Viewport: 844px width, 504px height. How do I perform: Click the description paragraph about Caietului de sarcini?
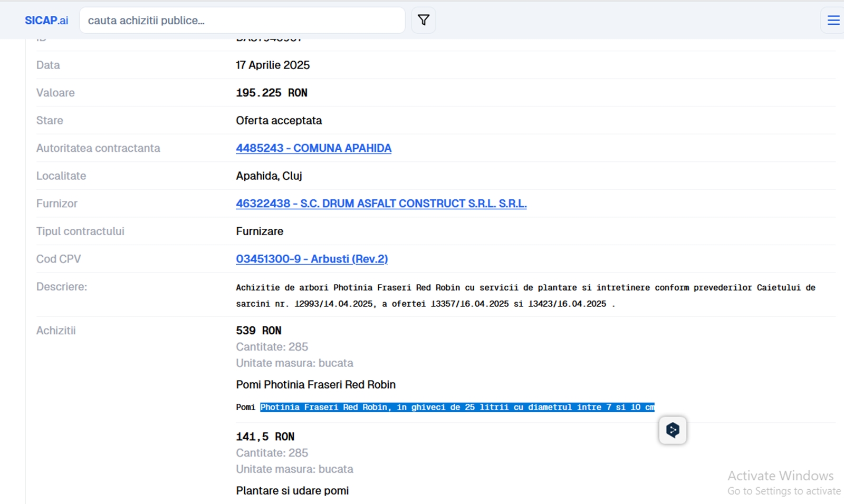(x=525, y=295)
